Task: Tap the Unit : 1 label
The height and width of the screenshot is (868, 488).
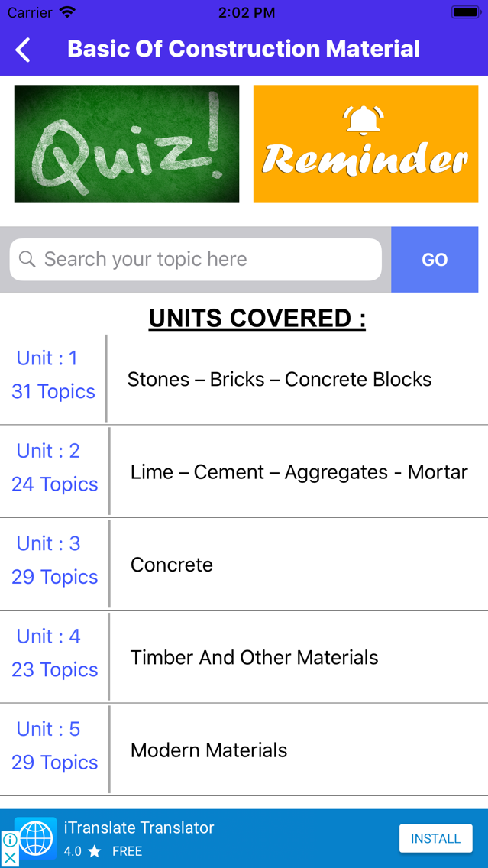Action: pyautogui.click(x=47, y=358)
